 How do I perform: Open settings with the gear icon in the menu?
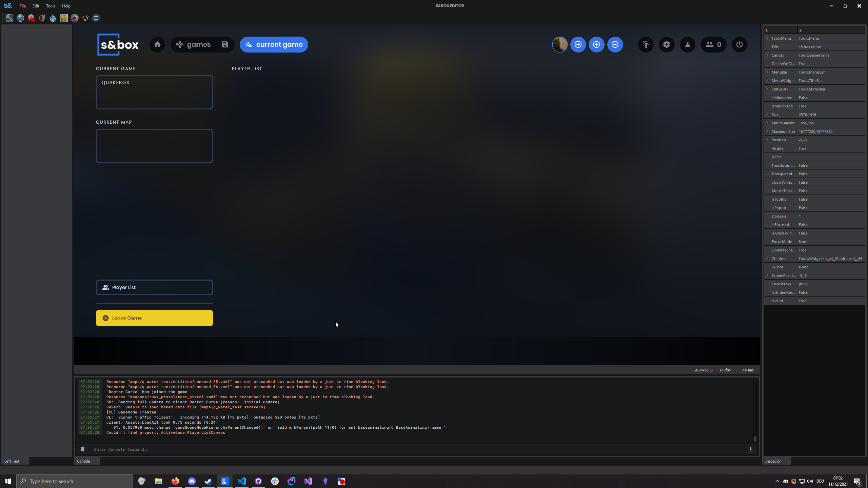[667, 44]
